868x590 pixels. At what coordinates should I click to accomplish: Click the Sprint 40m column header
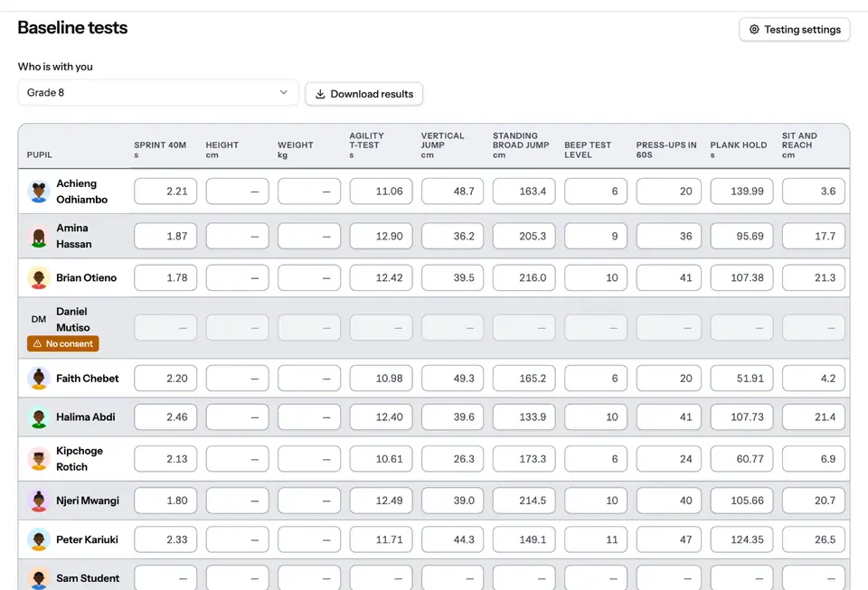[160, 150]
